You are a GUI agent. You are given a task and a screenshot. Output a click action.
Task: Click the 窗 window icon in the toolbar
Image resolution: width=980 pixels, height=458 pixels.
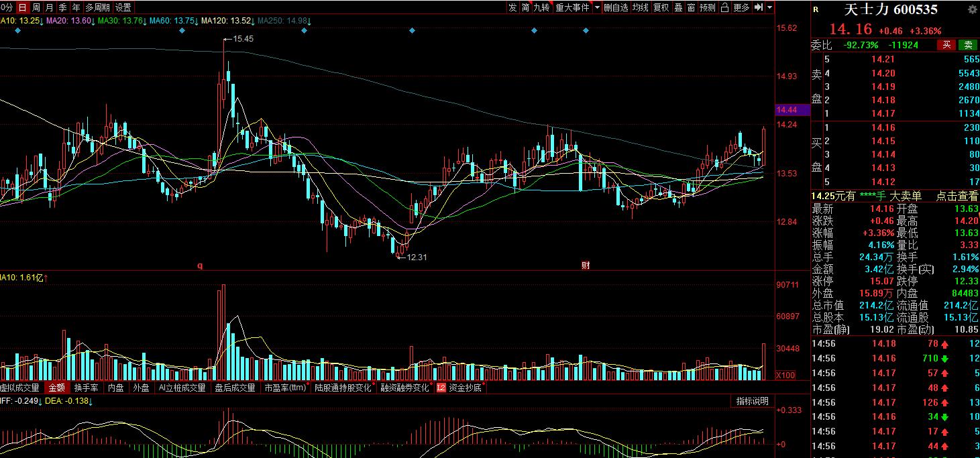(691, 7)
